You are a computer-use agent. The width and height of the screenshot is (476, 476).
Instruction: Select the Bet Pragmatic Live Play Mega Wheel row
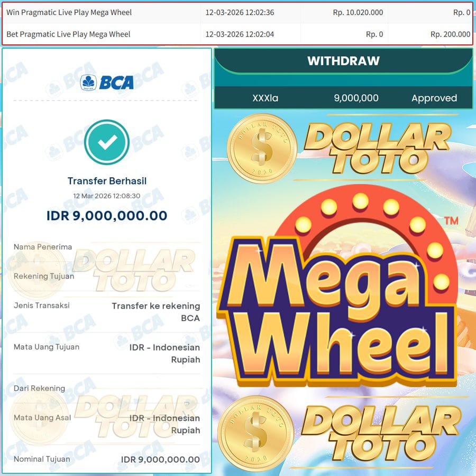pyautogui.click(x=237, y=34)
